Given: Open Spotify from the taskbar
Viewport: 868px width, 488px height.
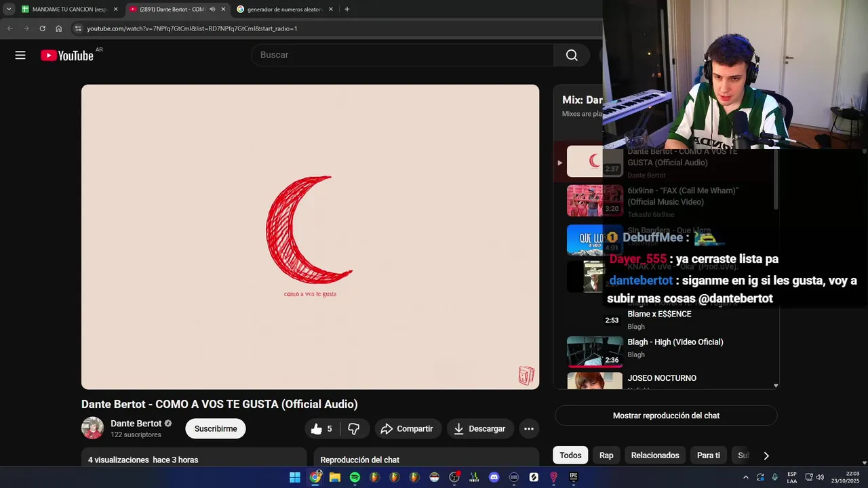Looking at the screenshot, I should tap(355, 477).
